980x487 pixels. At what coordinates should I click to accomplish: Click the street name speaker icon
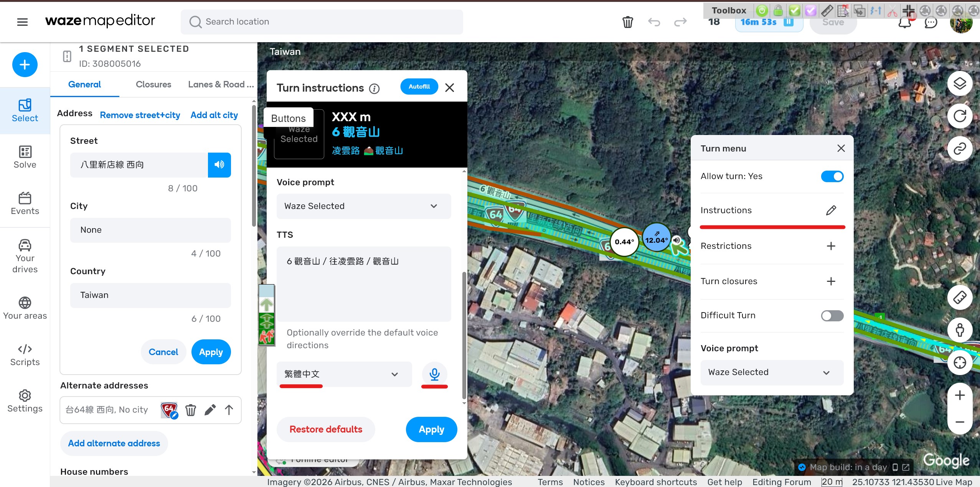point(219,165)
